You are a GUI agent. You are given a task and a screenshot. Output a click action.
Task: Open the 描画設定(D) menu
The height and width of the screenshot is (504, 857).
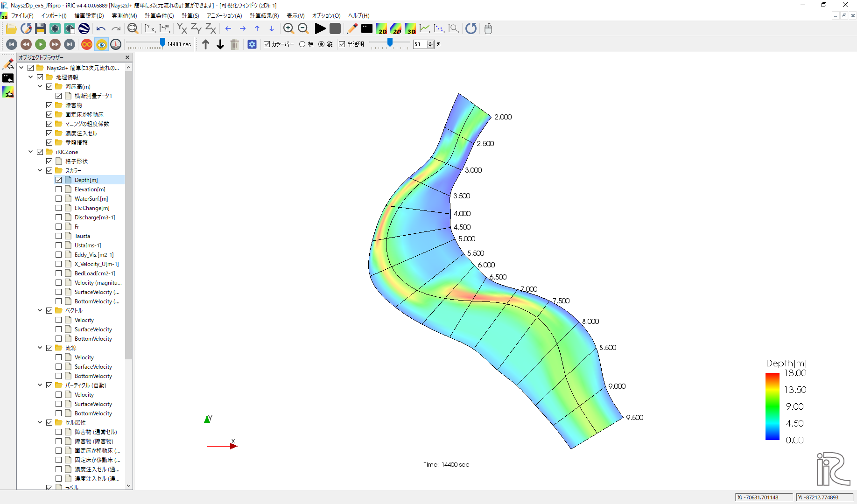click(89, 16)
